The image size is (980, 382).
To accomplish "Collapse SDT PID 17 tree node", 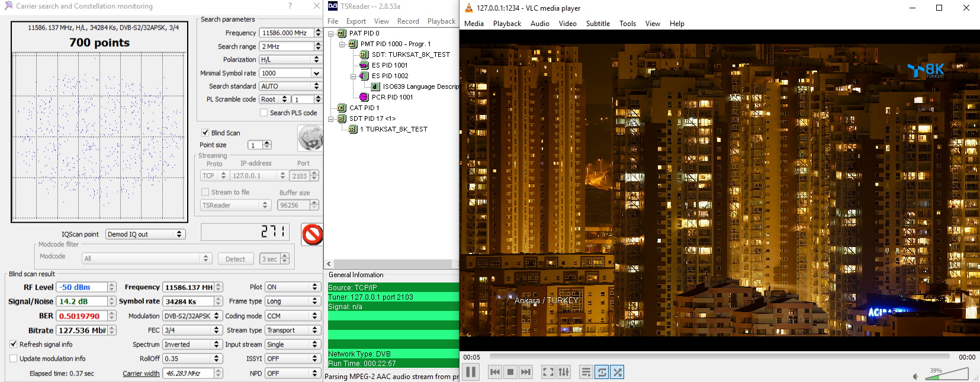I will tap(331, 118).
